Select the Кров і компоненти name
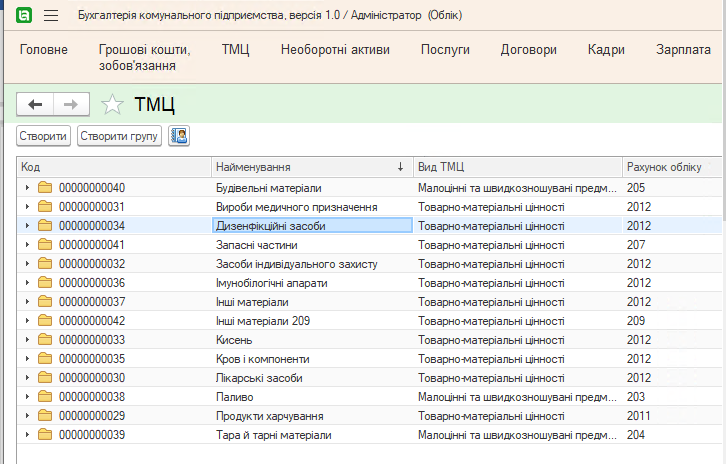The height and width of the screenshot is (464, 726). point(263,359)
